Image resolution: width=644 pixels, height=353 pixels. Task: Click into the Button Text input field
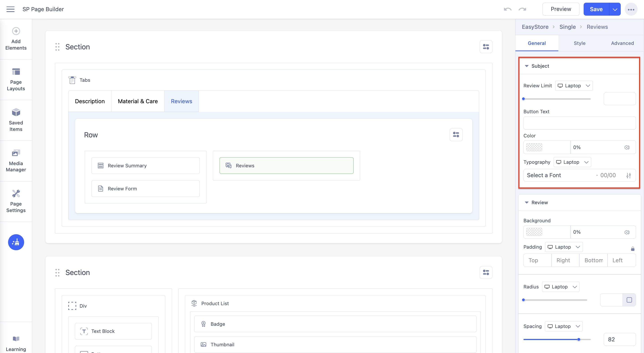pos(579,123)
